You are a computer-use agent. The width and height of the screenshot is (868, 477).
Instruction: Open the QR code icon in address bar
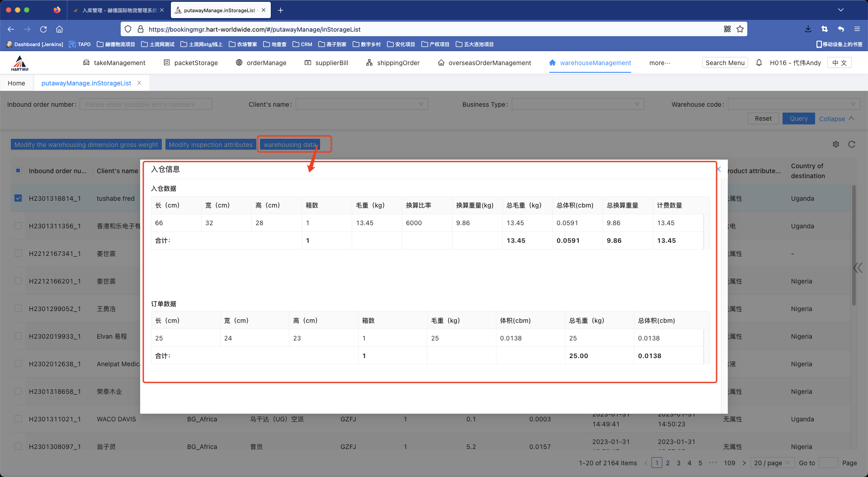pyautogui.click(x=727, y=29)
